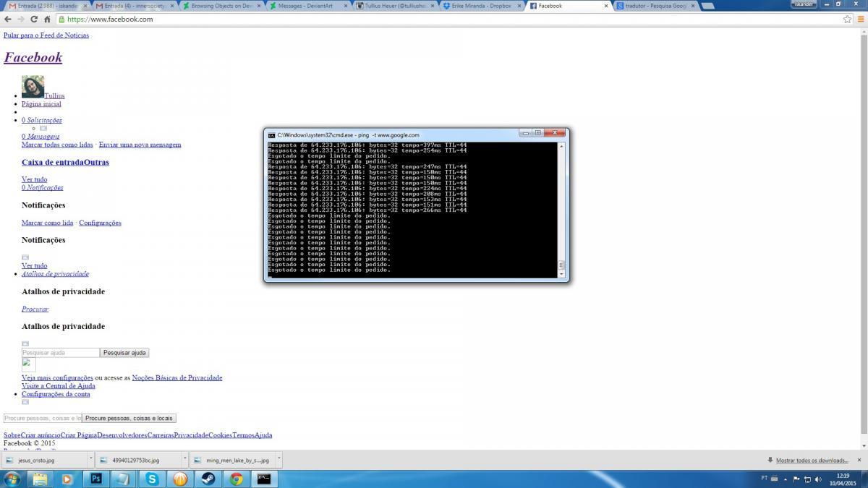Open Caixa de entrada link

[53, 163]
